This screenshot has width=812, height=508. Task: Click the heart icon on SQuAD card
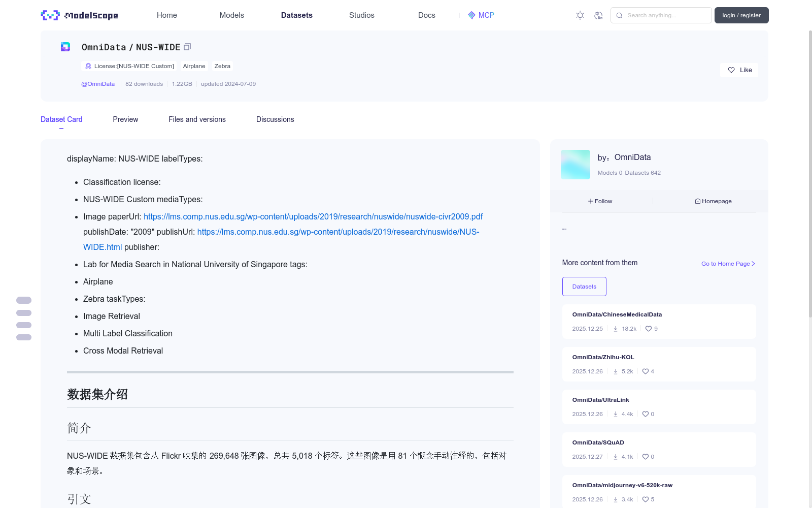646,457
